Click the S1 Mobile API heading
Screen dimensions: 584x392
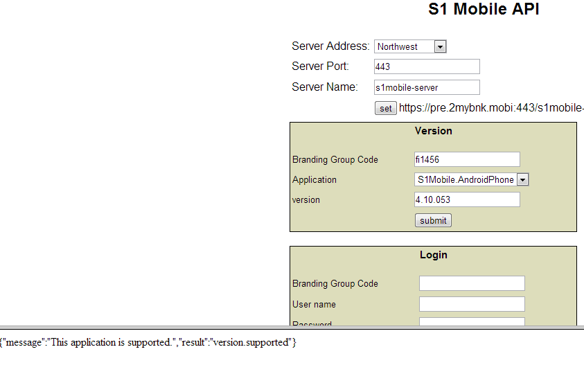pyautogui.click(x=484, y=9)
